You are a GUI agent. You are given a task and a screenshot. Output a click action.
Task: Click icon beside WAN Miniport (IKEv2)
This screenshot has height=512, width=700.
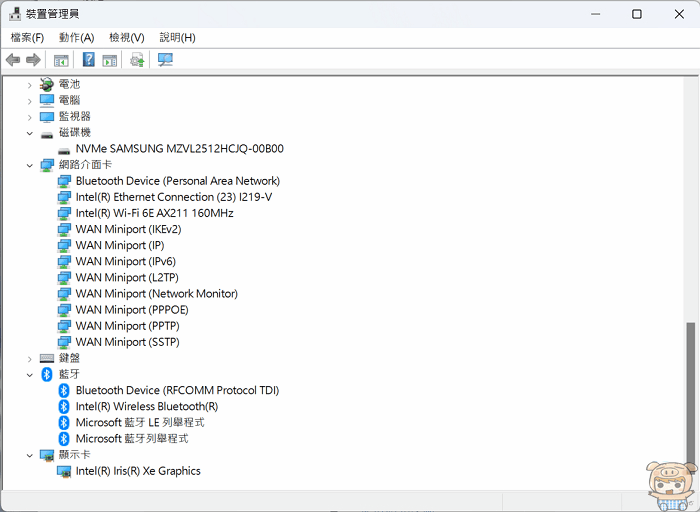[x=64, y=229]
